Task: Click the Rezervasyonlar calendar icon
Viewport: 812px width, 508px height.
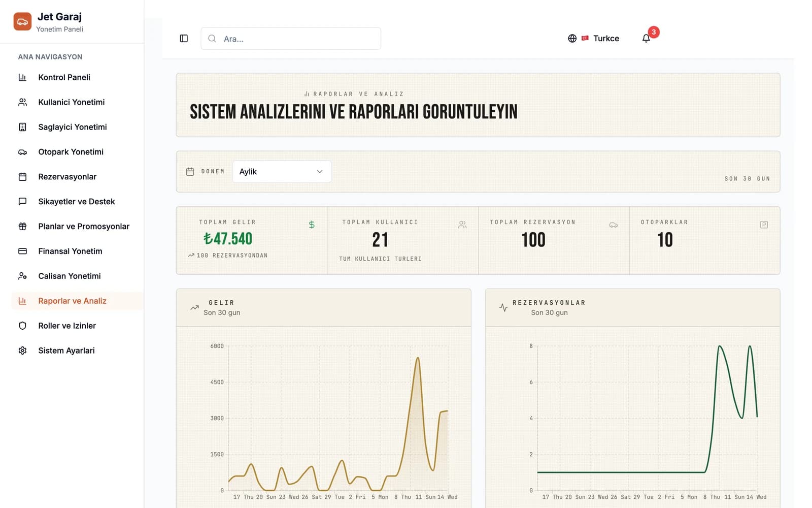Action: [x=22, y=177]
